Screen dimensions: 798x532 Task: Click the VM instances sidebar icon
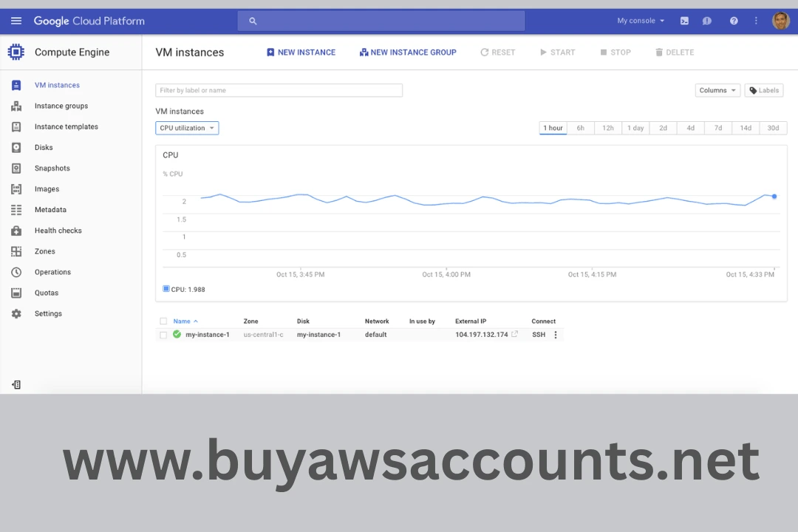[x=16, y=85]
